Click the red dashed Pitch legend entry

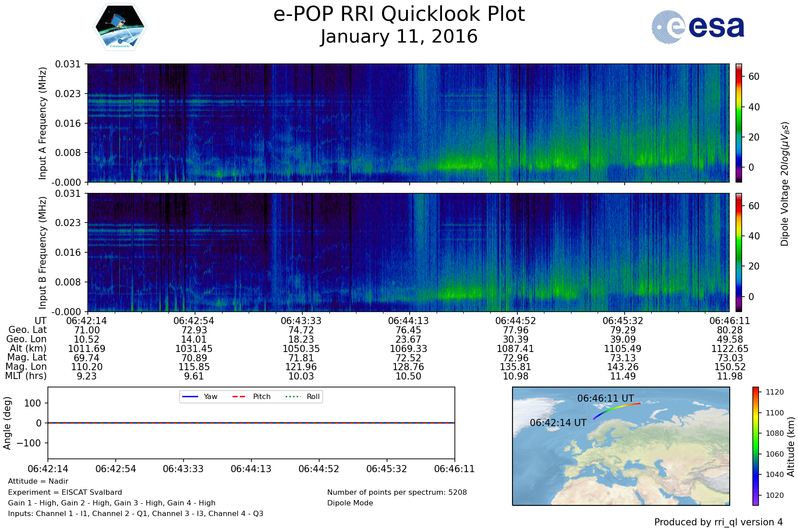251,396
